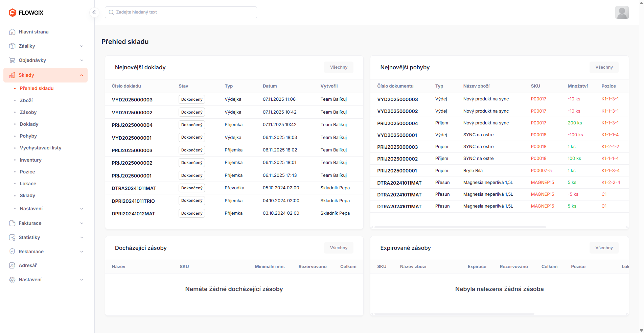Click the Hlavní strana home icon
The image size is (644, 333).
pyautogui.click(x=12, y=32)
